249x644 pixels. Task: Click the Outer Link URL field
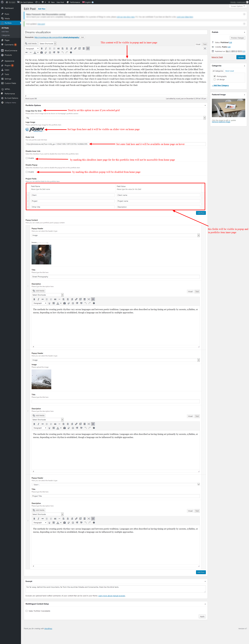pyautogui.click(x=116, y=144)
